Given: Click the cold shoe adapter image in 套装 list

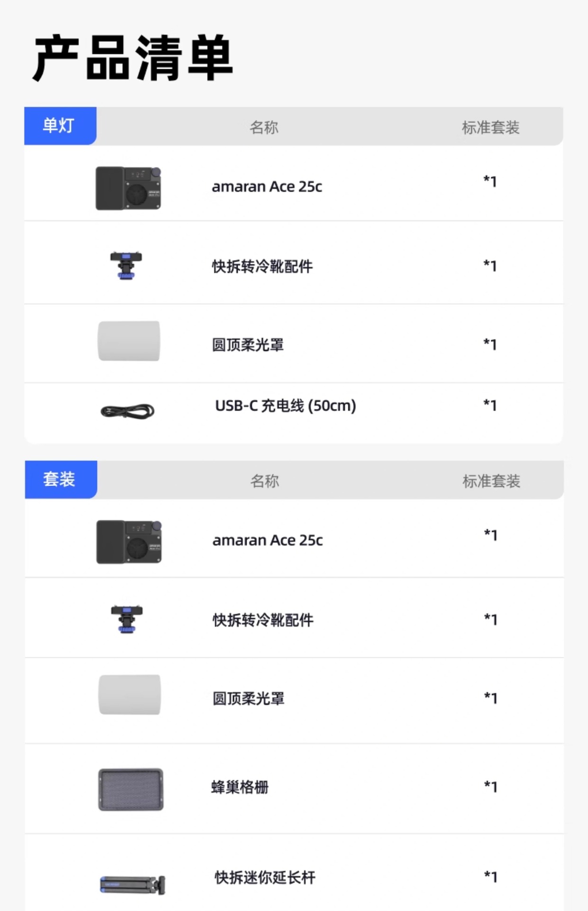Looking at the screenshot, I should click(x=127, y=620).
